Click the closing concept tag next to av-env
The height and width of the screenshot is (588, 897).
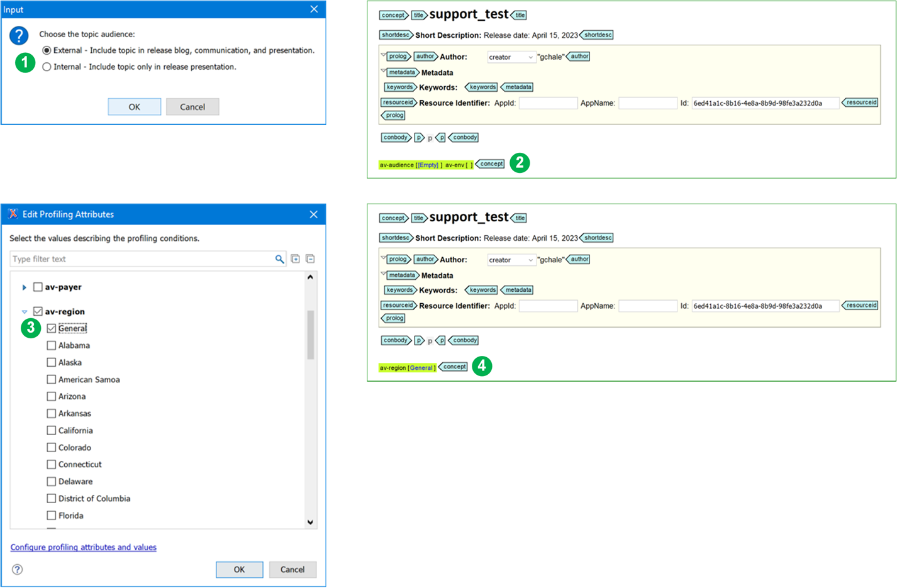click(490, 164)
